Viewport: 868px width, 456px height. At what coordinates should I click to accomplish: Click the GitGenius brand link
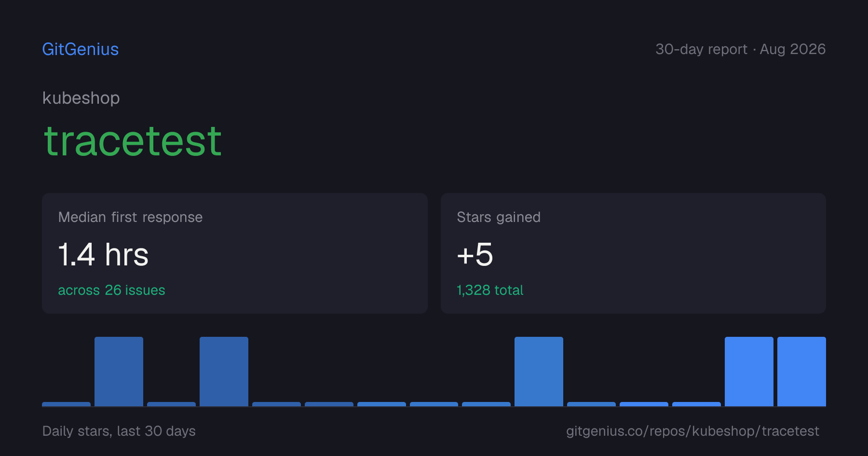pyautogui.click(x=81, y=49)
